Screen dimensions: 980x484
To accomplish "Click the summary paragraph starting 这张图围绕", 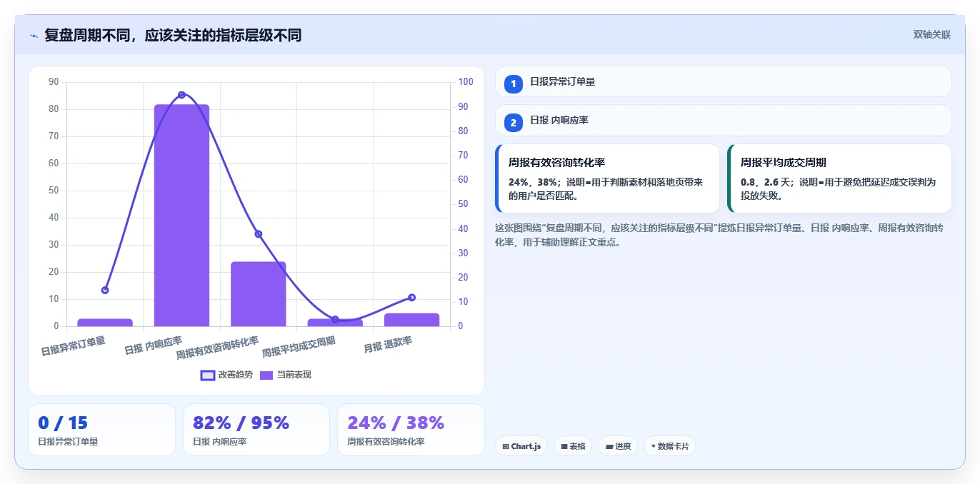I will click(719, 235).
